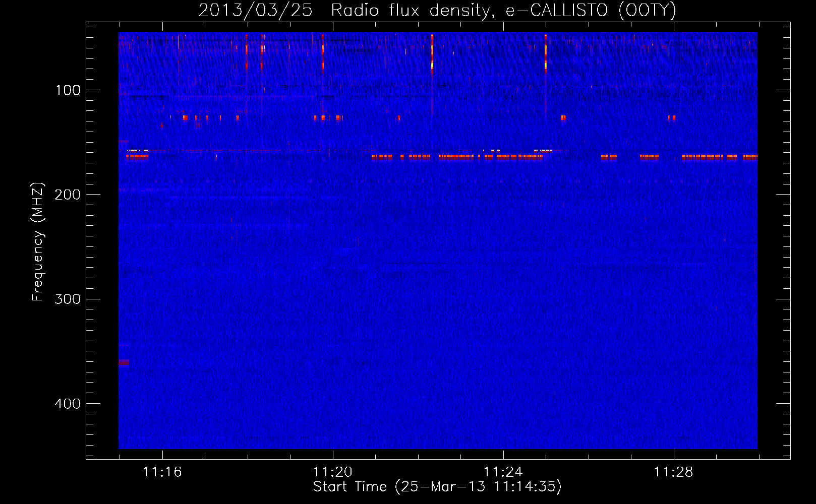Screen dimensions: 816x504
Task: Select the 300 frequency tick label
Action: pyautogui.click(x=68, y=299)
